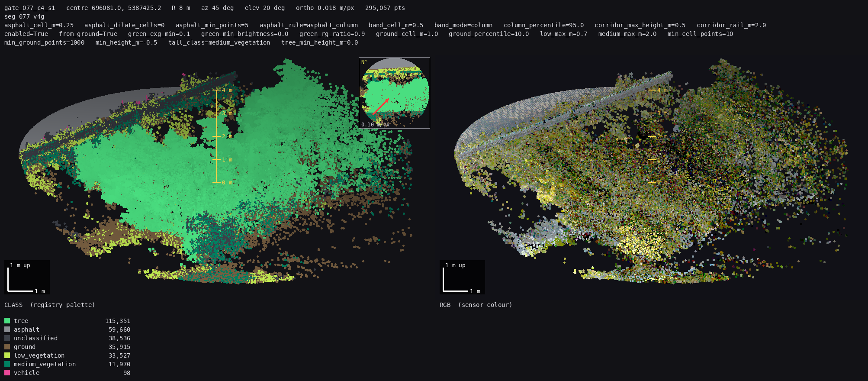868x381 pixels.
Task: Click the tall_class=medium_vegetation parameter
Action: (x=219, y=42)
